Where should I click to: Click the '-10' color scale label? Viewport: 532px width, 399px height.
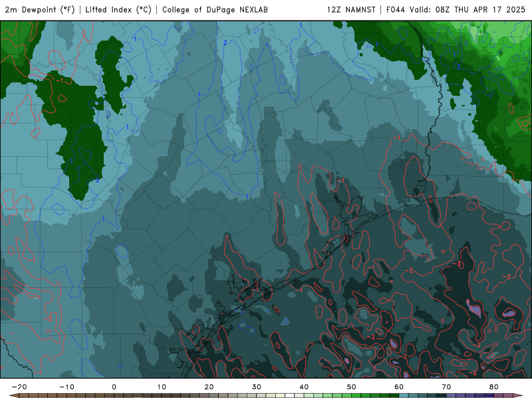point(66,387)
